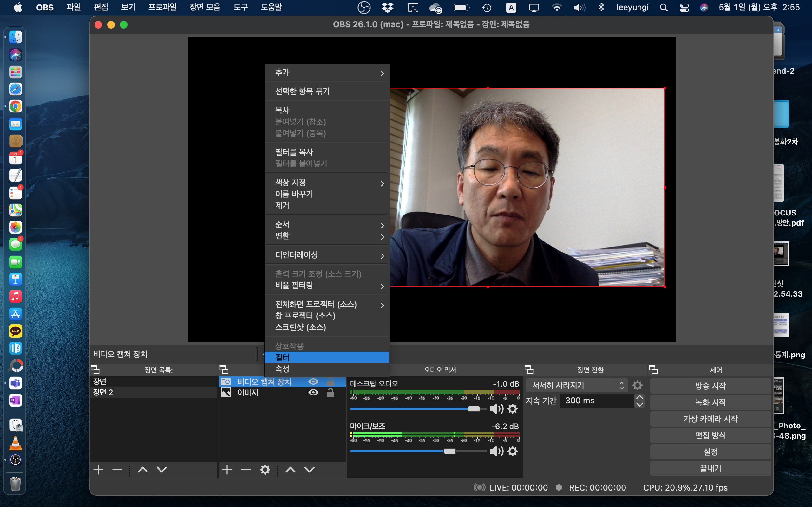Mute the 데스크탑 오디오 speaker icon

tap(496, 409)
